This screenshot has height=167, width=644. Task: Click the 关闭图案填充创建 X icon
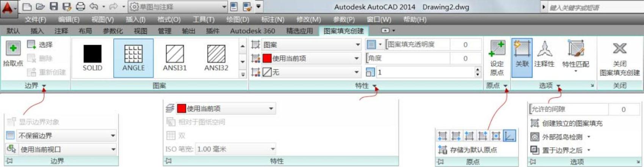[620, 48]
